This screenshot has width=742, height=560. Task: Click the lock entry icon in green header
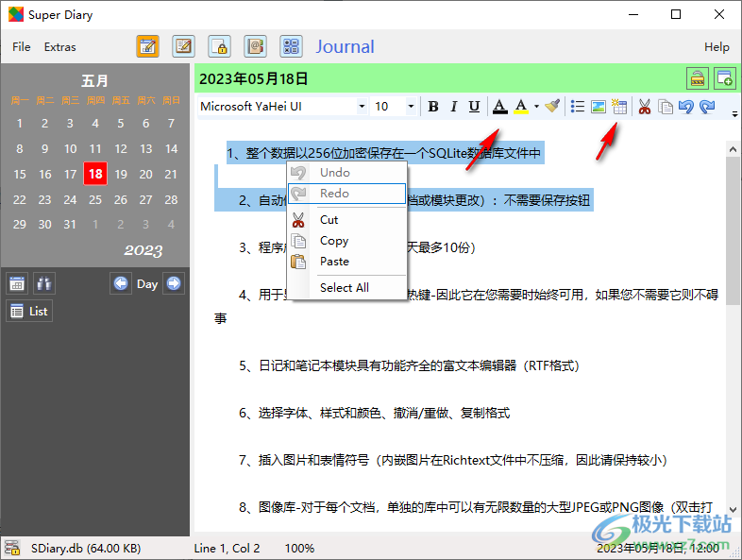(x=698, y=78)
